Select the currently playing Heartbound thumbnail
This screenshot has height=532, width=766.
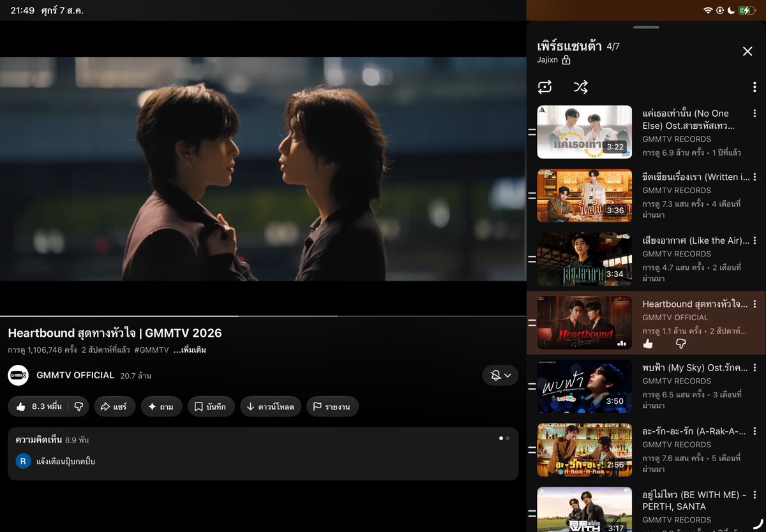(585, 323)
